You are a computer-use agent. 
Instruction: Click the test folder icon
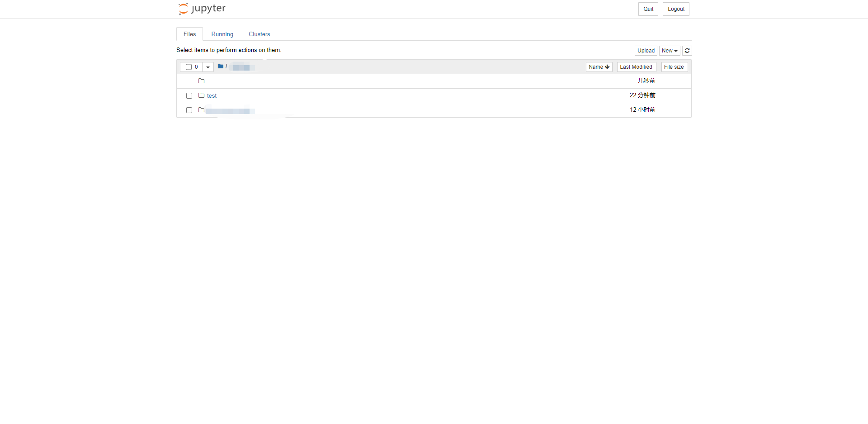(202, 95)
